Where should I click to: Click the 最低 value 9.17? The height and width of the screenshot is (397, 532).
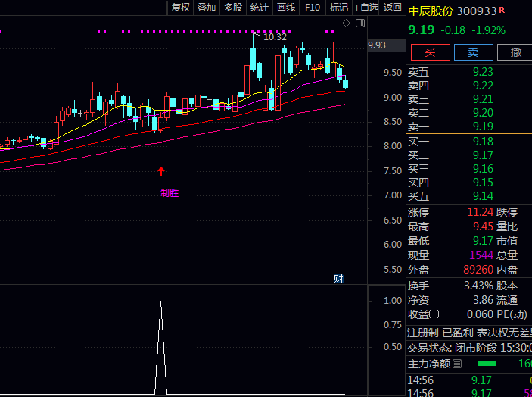pos(483,241)
